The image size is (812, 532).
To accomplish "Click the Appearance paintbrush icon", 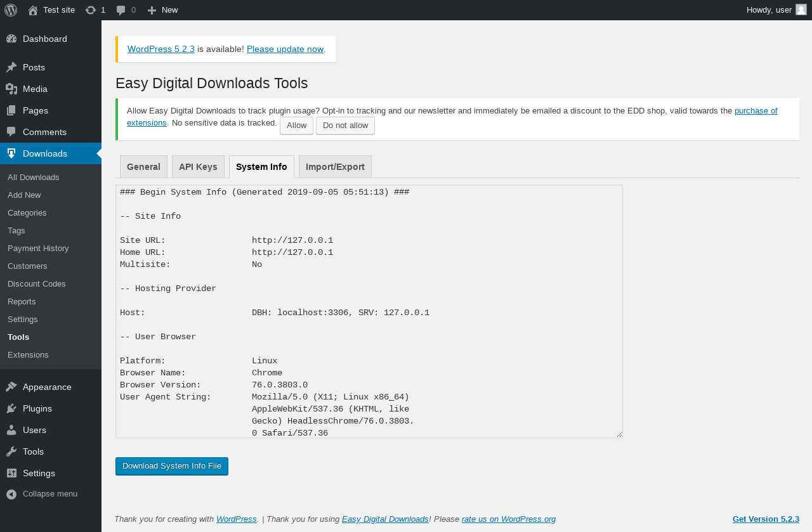I will [11, 387].
